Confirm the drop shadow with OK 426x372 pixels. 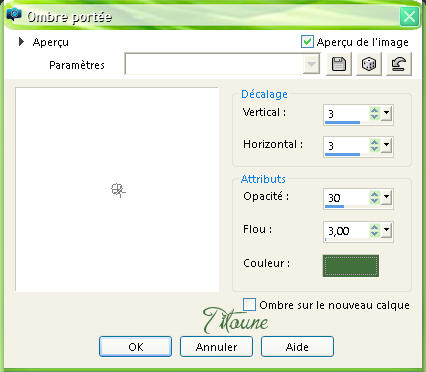(x=136, y=347)
